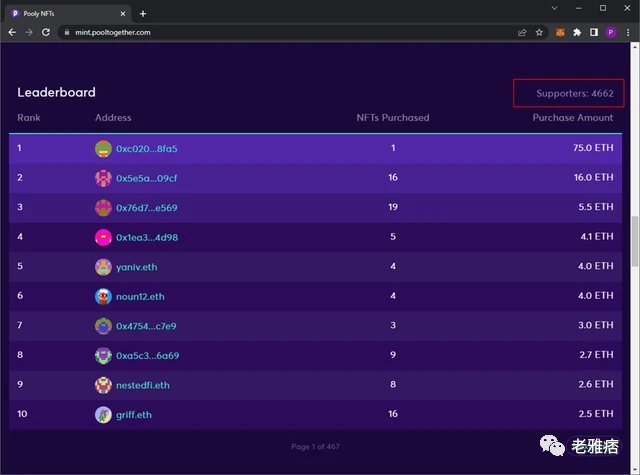Click the Rank column header

pyautogui.click(x=29, y=118)
